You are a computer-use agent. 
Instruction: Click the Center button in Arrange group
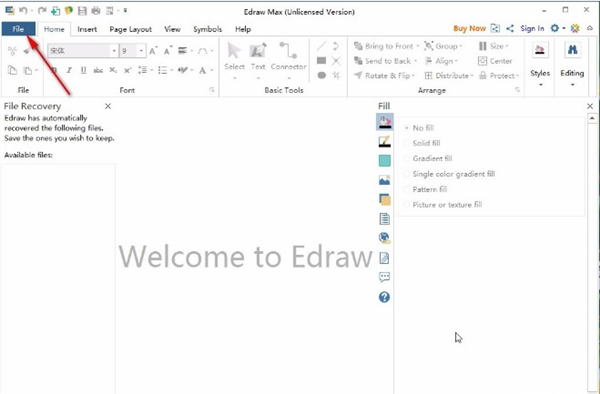point(495,61)
